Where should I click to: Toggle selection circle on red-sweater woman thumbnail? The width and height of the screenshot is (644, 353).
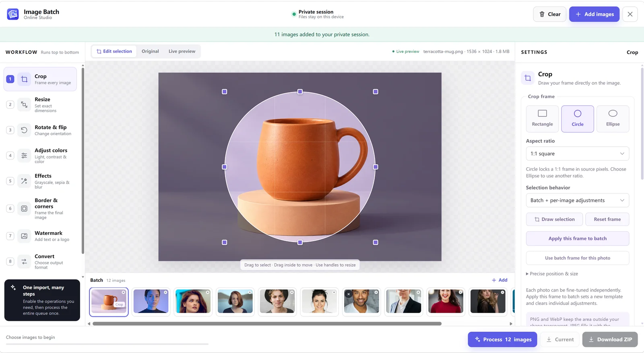(x=460, y=292)
